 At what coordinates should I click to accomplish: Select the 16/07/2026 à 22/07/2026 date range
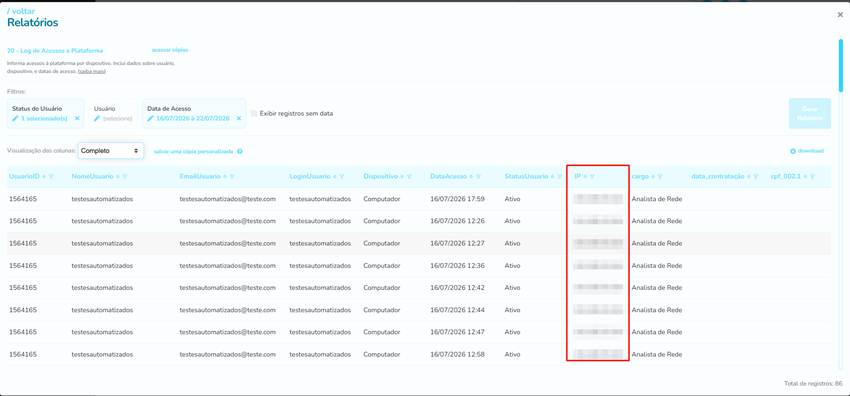[192, 118]
